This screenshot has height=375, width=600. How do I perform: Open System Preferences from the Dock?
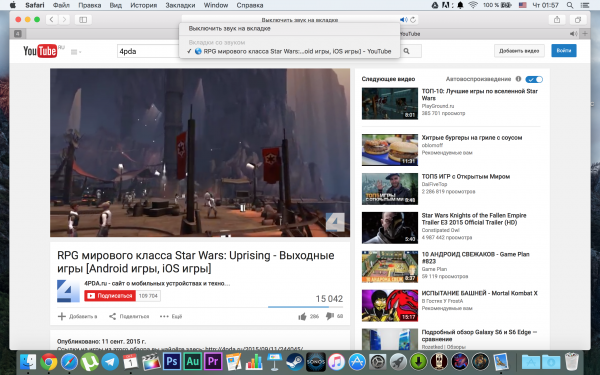pos(378,362)
